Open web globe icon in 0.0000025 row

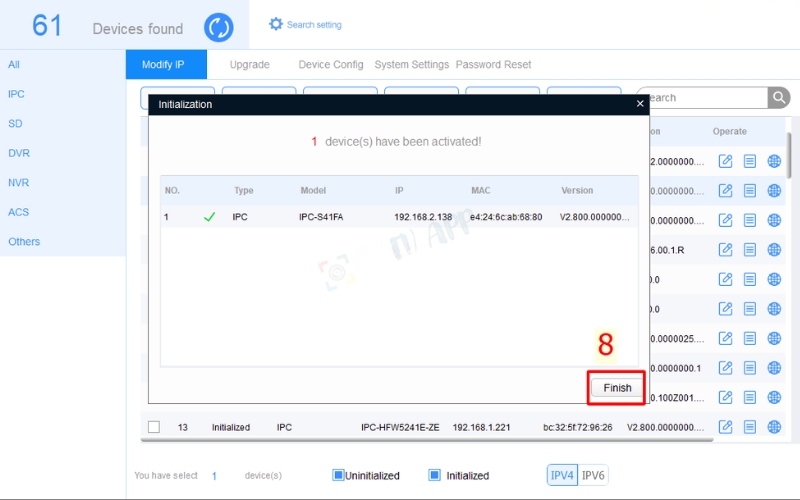point(774,338)
